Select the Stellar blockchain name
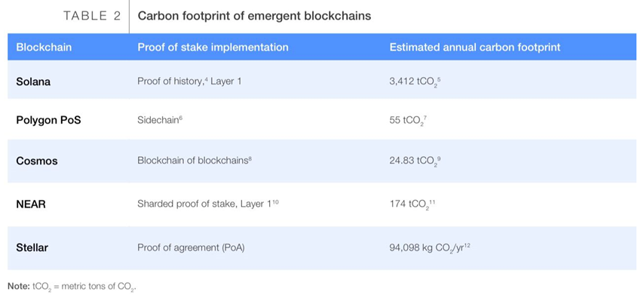 (x=31, y=248)
